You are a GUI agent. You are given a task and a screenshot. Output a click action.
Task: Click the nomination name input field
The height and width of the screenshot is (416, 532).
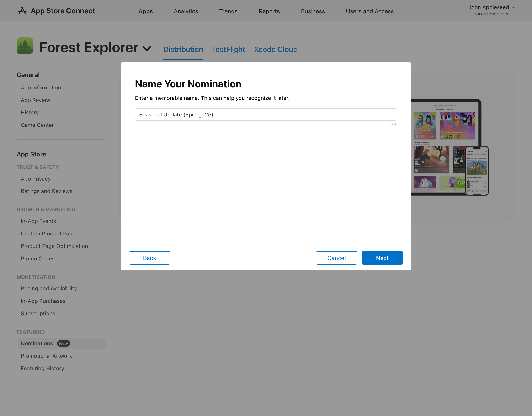pyautogui.click(x=266, y=115)
